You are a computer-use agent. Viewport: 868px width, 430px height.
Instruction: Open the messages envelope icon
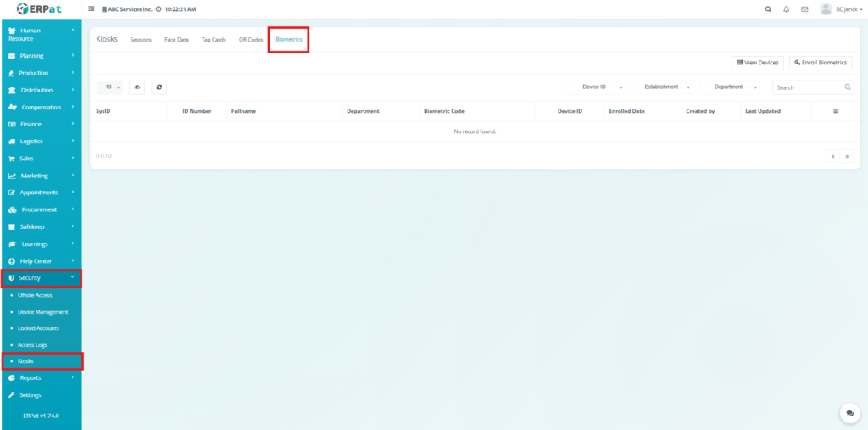click(x=804, y=9)
